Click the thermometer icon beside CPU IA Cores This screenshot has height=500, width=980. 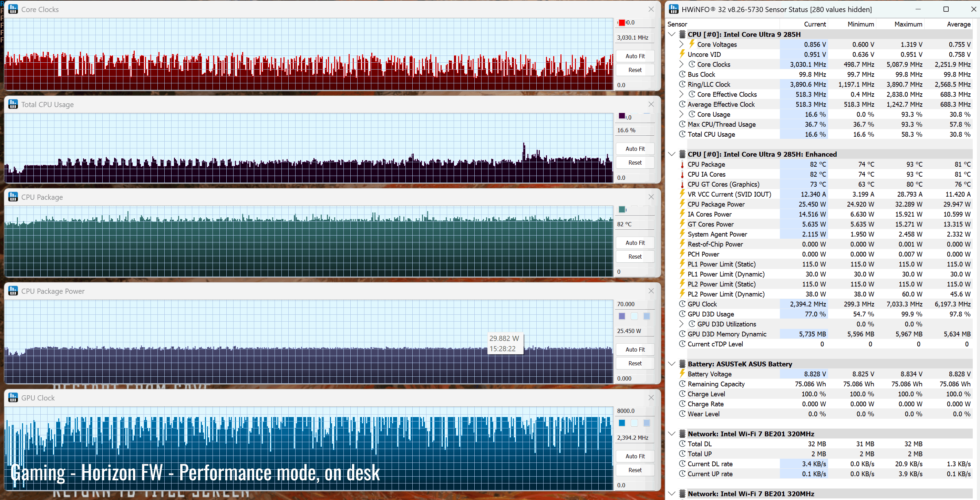tap(682, 174)
